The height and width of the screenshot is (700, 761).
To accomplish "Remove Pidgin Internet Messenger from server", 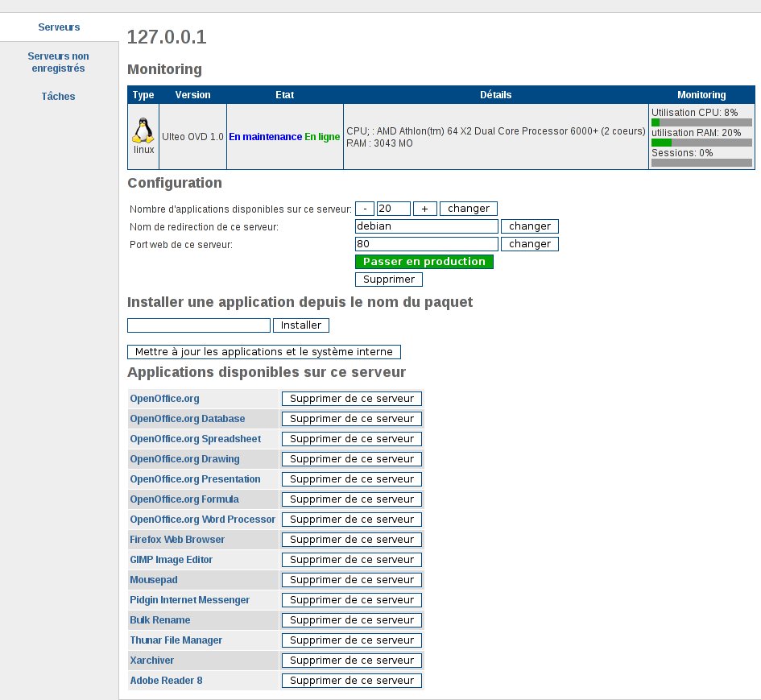I will click(352, 600).
